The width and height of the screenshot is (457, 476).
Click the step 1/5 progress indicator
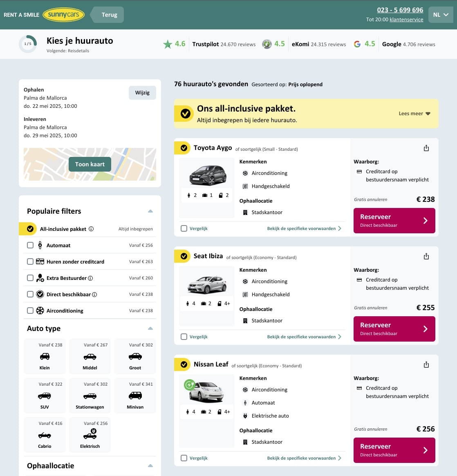(28, 44)
